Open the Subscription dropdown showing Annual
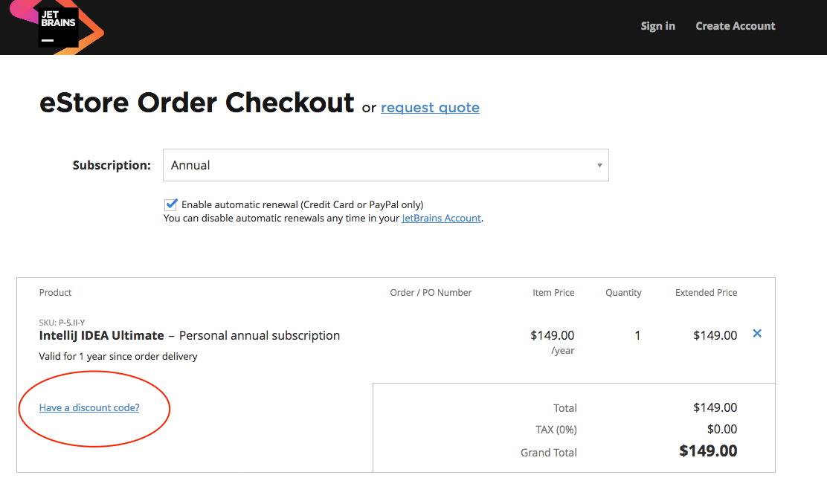 tap(385, 165)
